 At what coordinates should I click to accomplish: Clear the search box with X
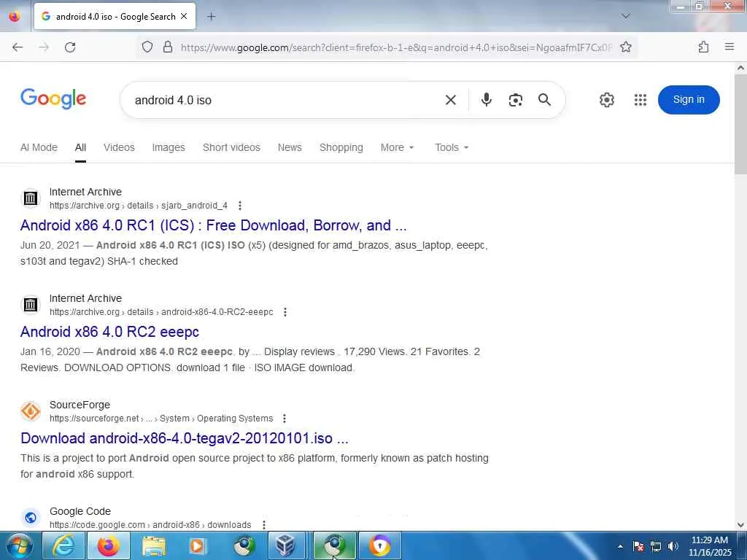[x=451, y=100]
